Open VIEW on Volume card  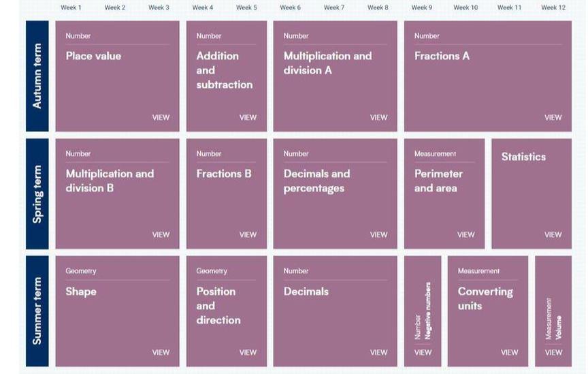point(553,352)
